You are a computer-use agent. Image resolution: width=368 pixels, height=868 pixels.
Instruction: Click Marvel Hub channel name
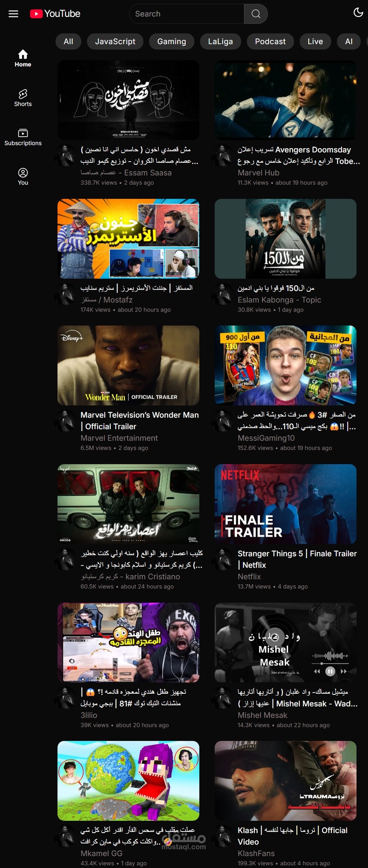point(258,173)
